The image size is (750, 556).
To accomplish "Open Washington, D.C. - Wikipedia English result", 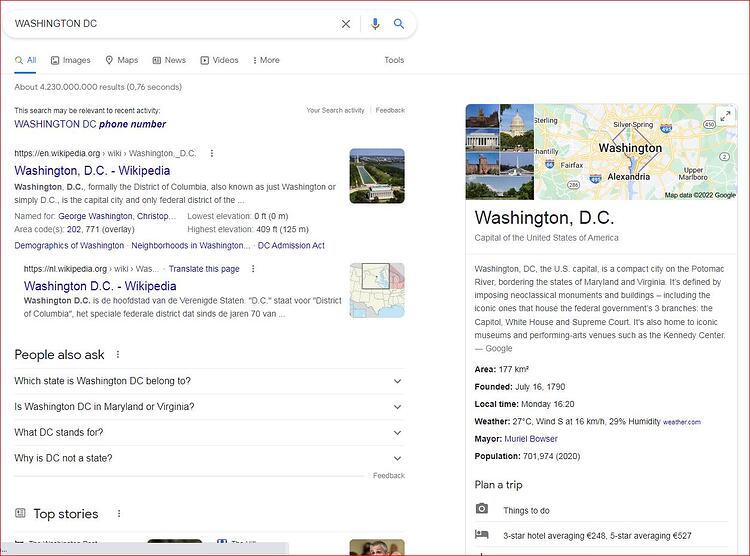I will pyautogui.click(x=92, y=171).
